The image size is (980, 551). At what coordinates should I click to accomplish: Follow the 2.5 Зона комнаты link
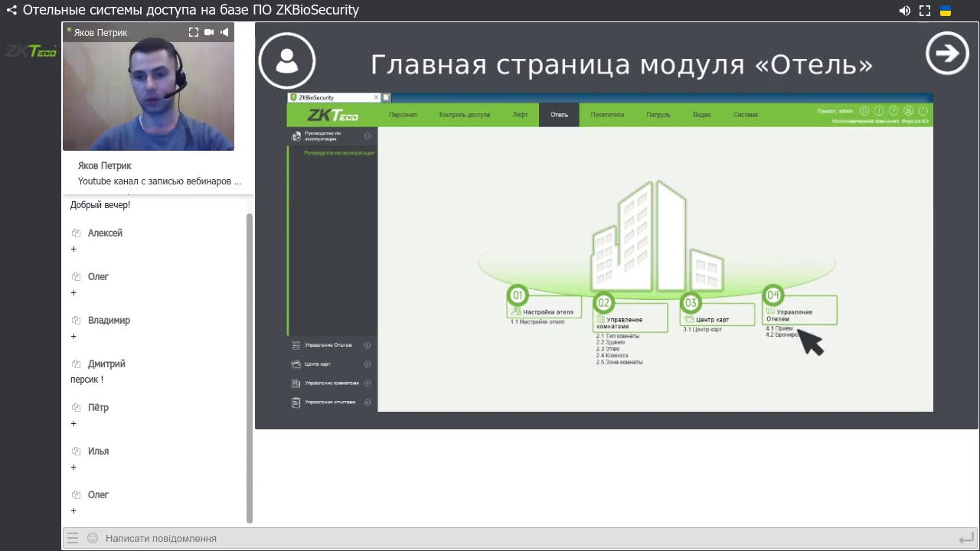point(619,362)
